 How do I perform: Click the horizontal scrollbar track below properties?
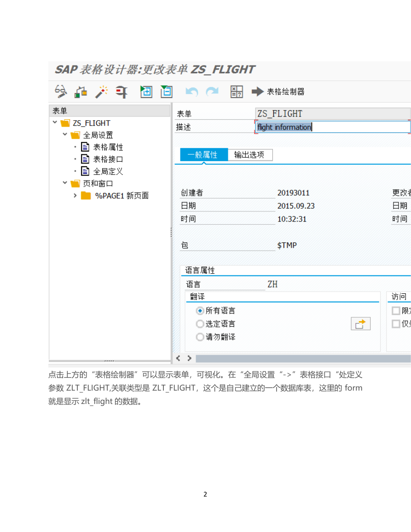tap(303, 359)
